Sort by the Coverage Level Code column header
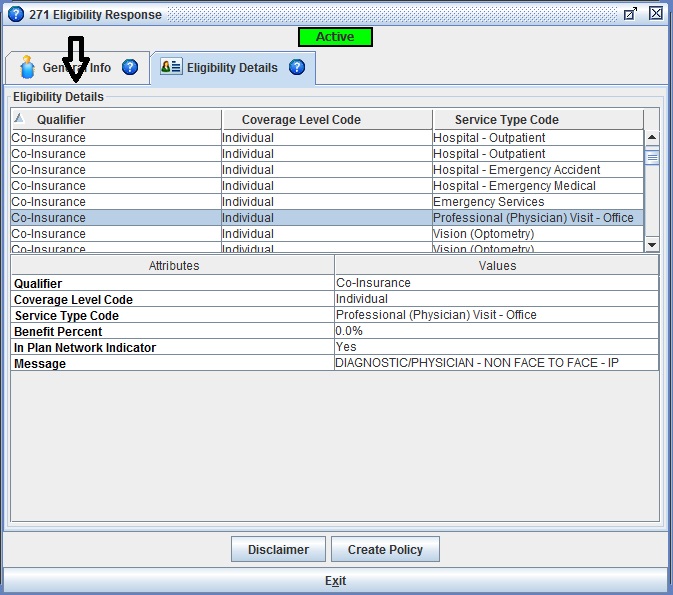This screenshot has height=595, width=673. pyautogui.click(x=327, y=119)
